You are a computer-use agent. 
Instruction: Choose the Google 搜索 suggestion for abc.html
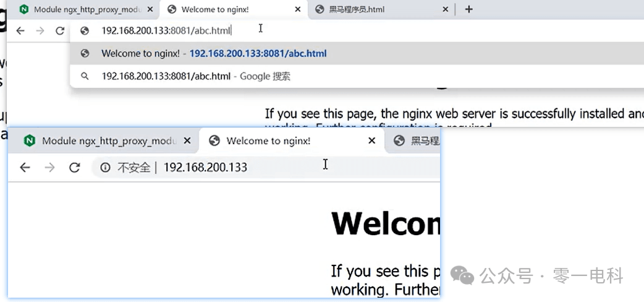click(357, 76)
